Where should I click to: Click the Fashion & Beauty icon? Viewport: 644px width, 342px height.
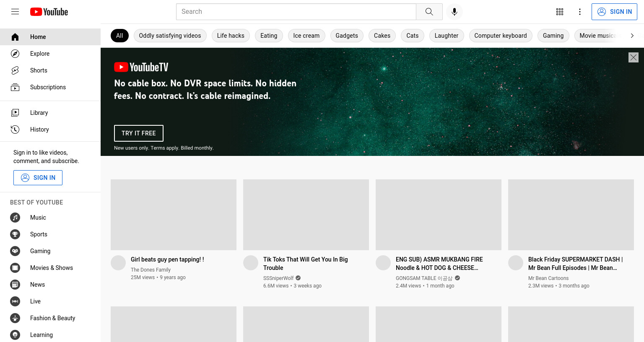15,318
